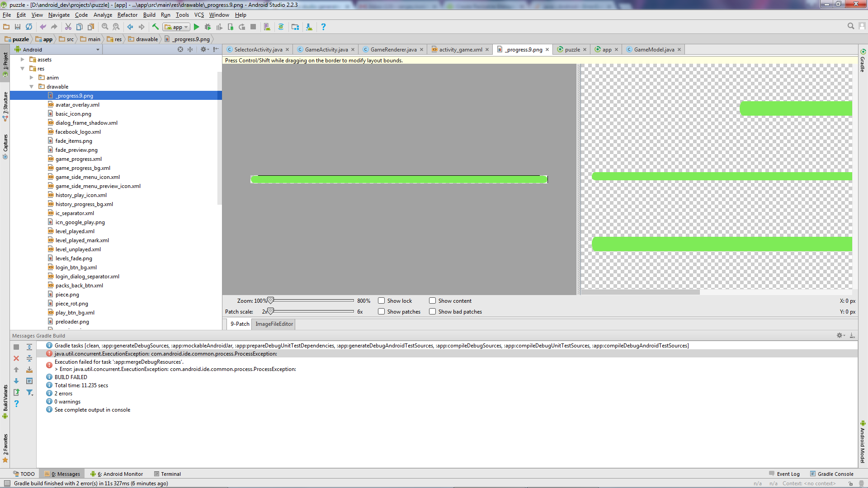Click the Make Project hammer icon

pyautogui.click(x=156, y=27)
